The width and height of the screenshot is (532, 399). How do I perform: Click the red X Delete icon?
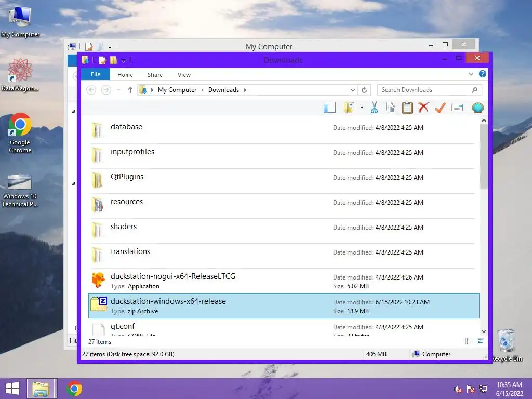(423, 108)
